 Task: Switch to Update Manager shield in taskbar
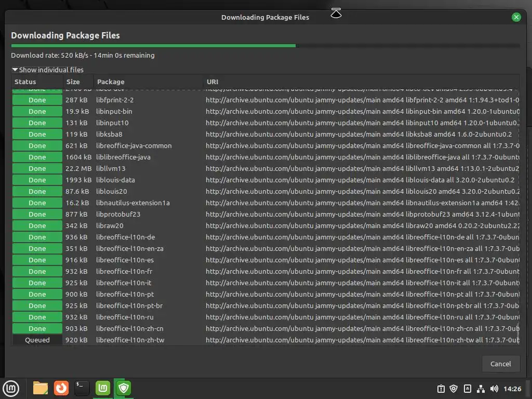[124, 388]
